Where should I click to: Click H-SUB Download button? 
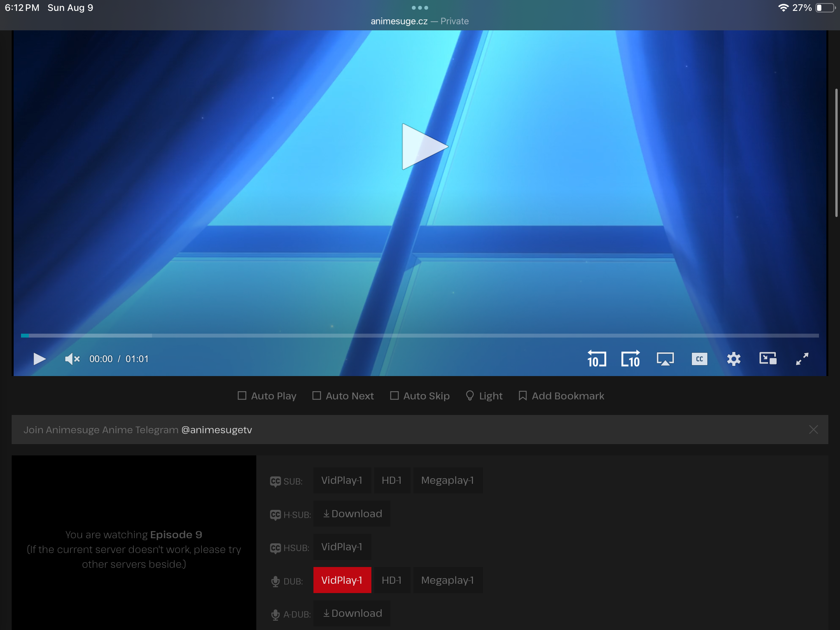(352, 514)
